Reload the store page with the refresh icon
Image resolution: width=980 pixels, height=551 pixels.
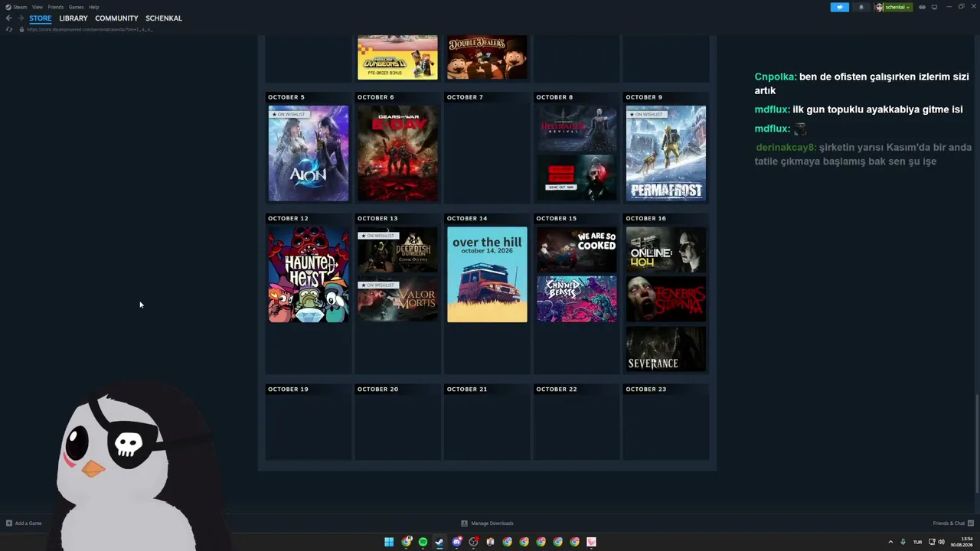click(8, 29)
